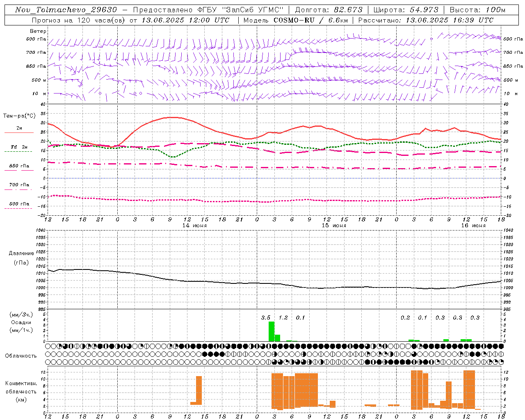Click the Осадки panel label

pos(21,322)
